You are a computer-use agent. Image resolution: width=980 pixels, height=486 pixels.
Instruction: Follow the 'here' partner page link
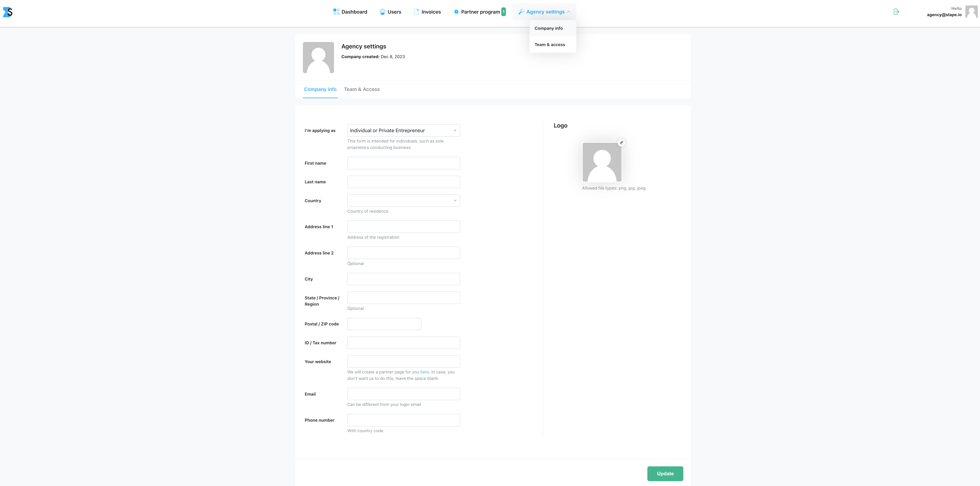424,372
